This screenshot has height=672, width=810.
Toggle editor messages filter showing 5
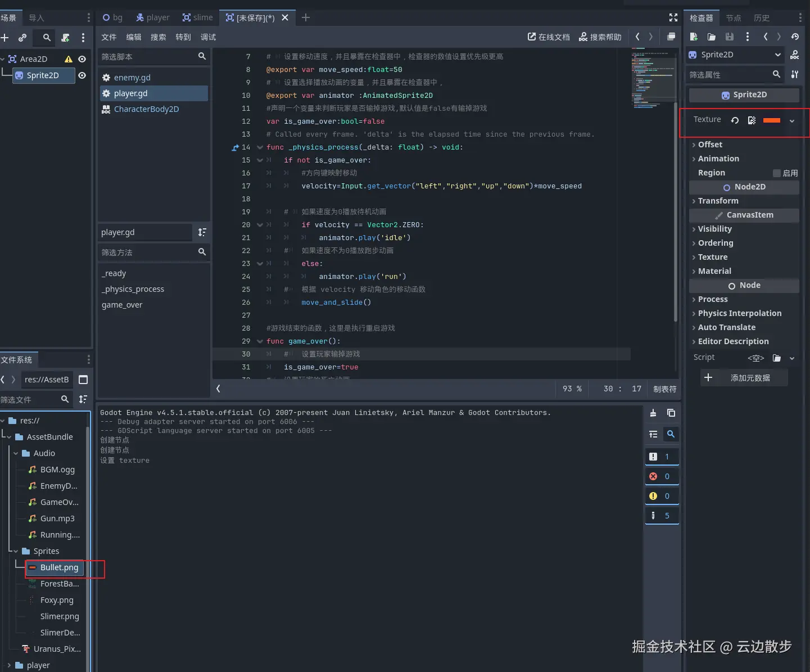pos(662,516)
